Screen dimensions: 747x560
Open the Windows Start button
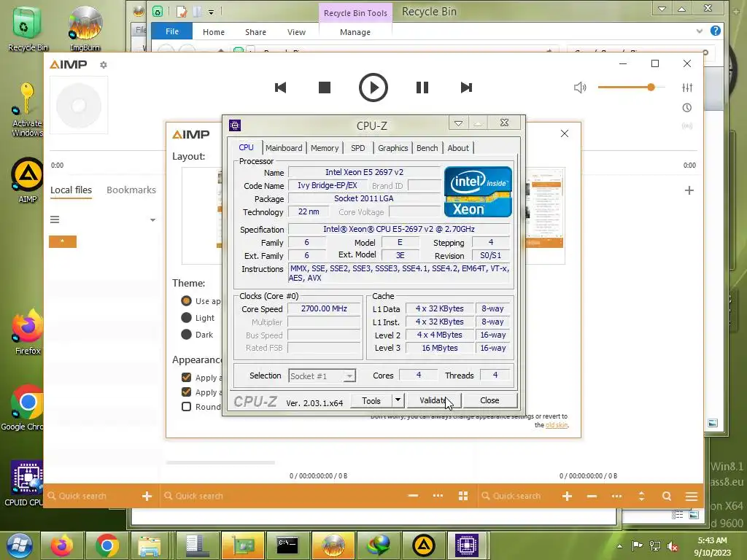click(20, 545)
